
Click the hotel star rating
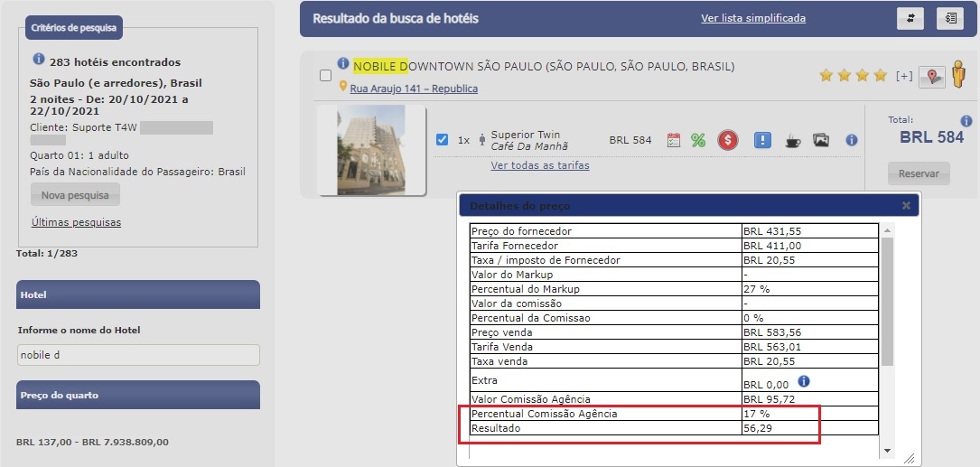(x=854, y=76)
